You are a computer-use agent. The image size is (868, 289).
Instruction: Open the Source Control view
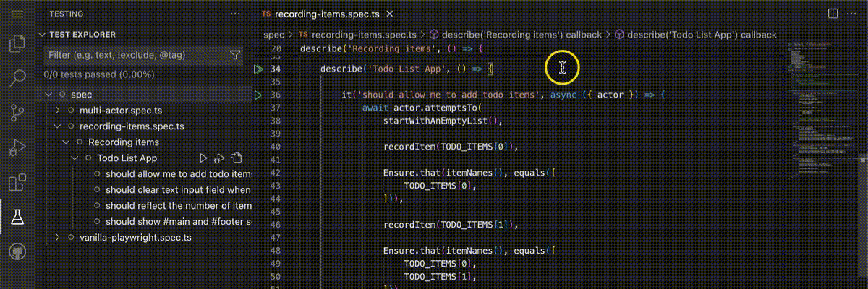point(16,112)
